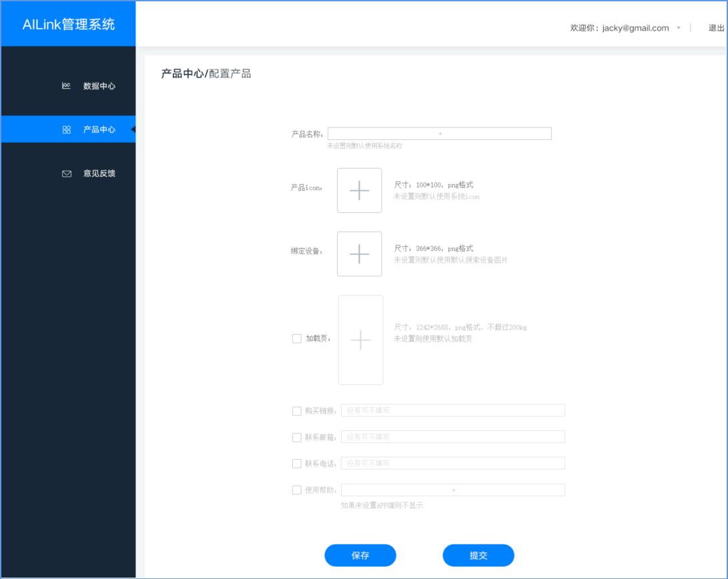Tick the 购买链接 checkbox
Screen dimensions: 728x579
(x=297, y=411)
